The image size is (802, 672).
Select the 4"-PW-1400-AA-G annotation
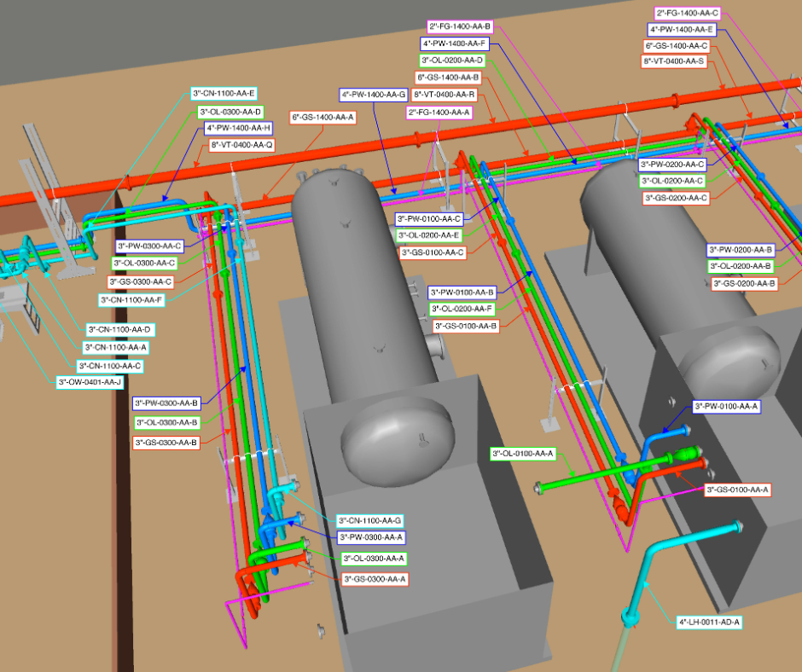(373, 94)
